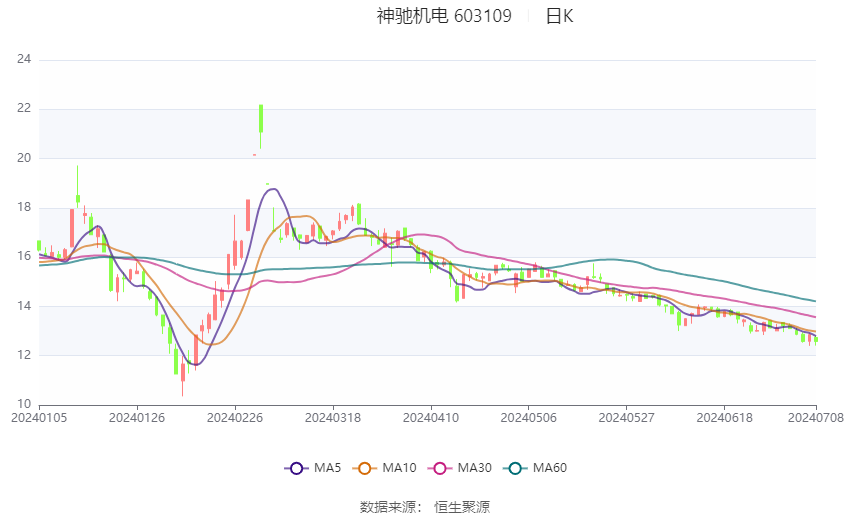
Task: Click y-axis value 16
Action: 24,256
